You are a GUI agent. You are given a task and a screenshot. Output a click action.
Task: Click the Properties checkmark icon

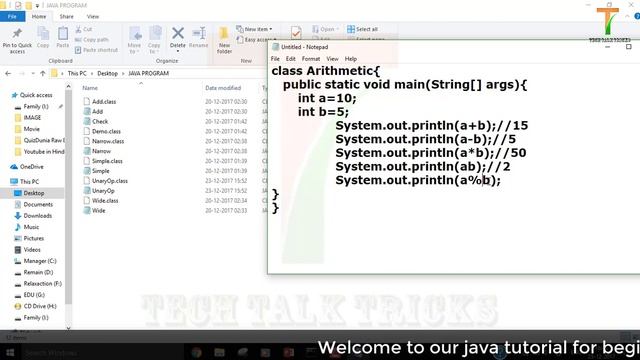tap(296, 32)
